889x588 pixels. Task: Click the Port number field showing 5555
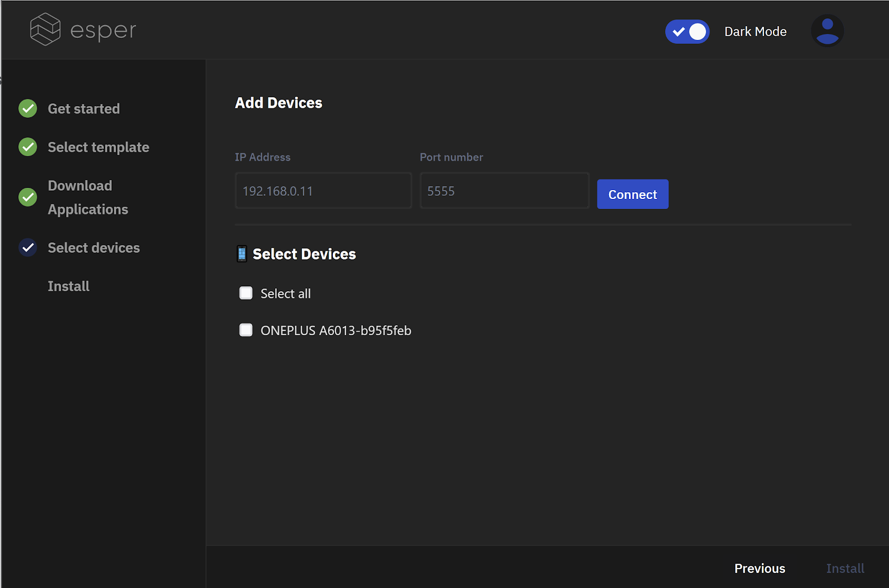(504, 191)
